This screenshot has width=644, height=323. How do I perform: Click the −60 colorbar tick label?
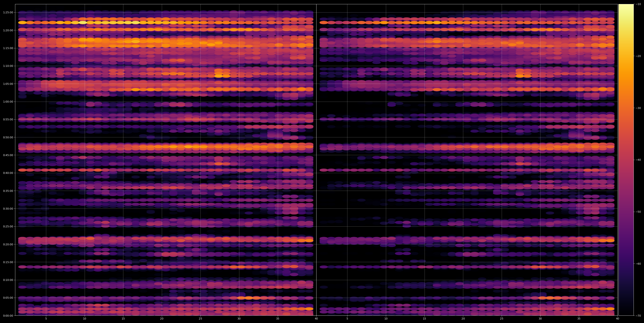pos(638,264)
